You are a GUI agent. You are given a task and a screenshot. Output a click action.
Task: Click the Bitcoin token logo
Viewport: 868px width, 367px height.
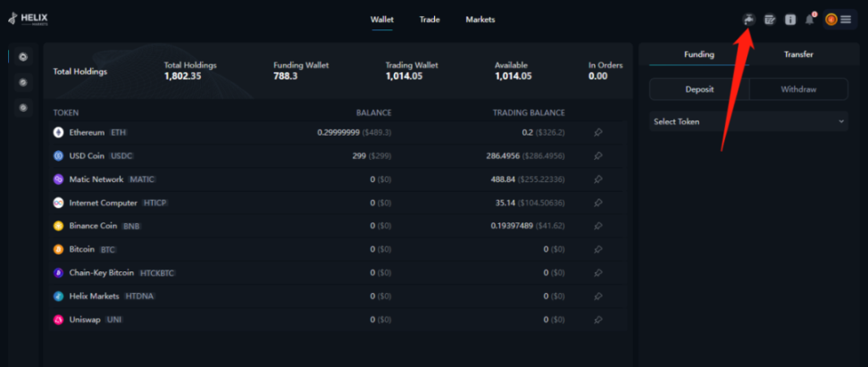[x=58, y=250]
